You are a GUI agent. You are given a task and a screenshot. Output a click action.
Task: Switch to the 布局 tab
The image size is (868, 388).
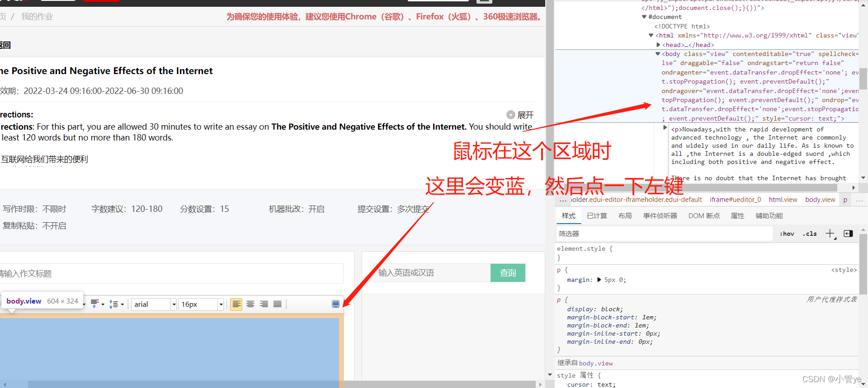(x=625, y=216)
